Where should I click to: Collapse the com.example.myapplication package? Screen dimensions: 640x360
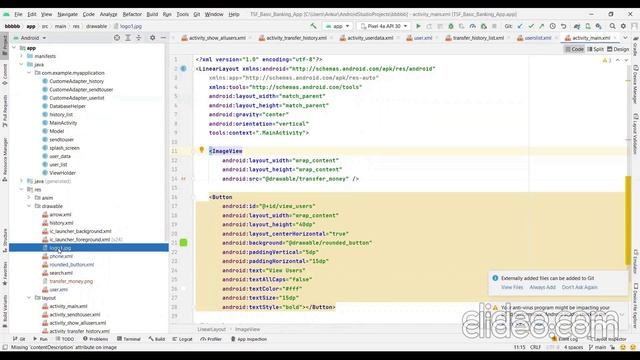(x=29, y=73)
